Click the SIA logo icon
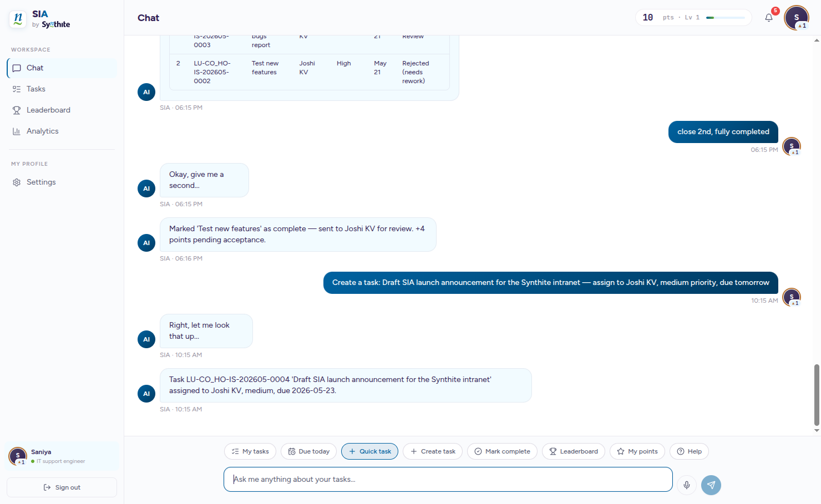821x504 pixels. pyautogui.click(x=18, y=19)
